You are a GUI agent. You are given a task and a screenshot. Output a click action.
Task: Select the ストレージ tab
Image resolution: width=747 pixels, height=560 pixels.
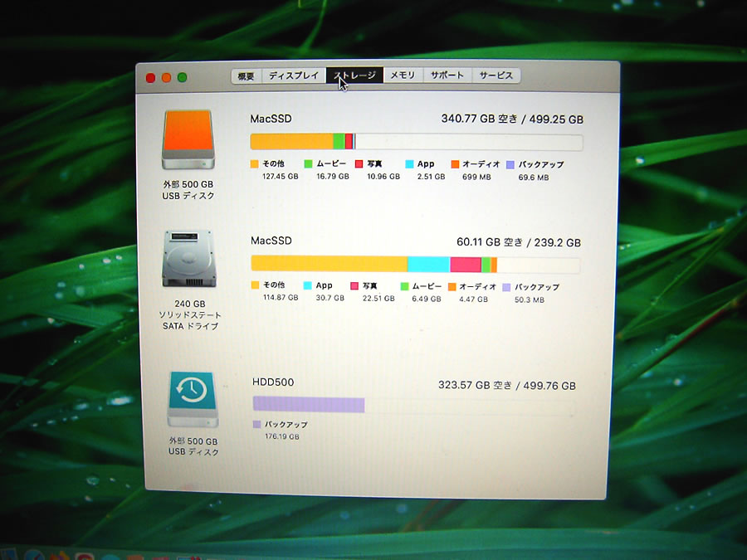pos(354,75)
